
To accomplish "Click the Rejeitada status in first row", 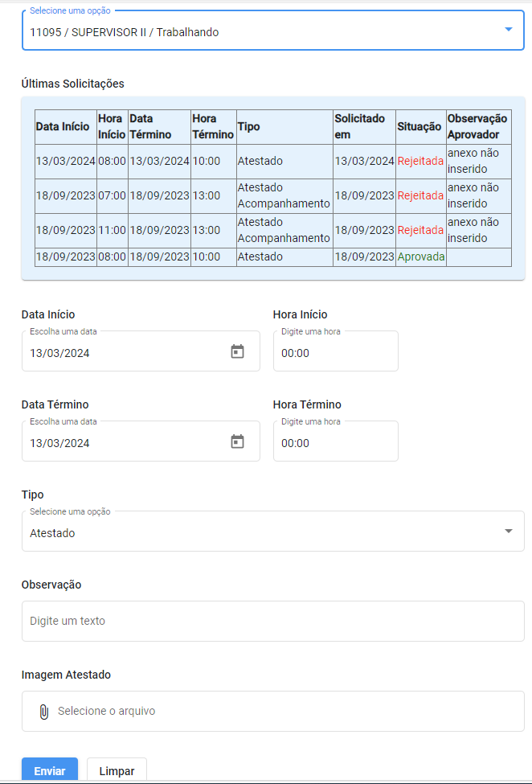I will point(420,162).
